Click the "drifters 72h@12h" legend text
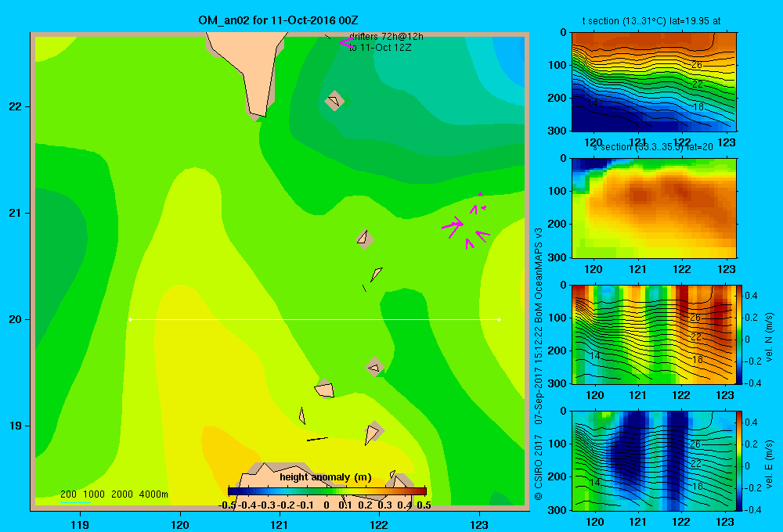 pyautogui.click(x=386, y=37)
